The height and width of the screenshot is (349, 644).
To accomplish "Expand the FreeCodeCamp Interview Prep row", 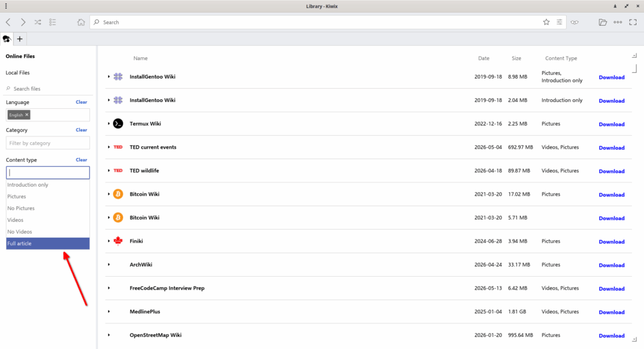I will (x=109, y=288).
